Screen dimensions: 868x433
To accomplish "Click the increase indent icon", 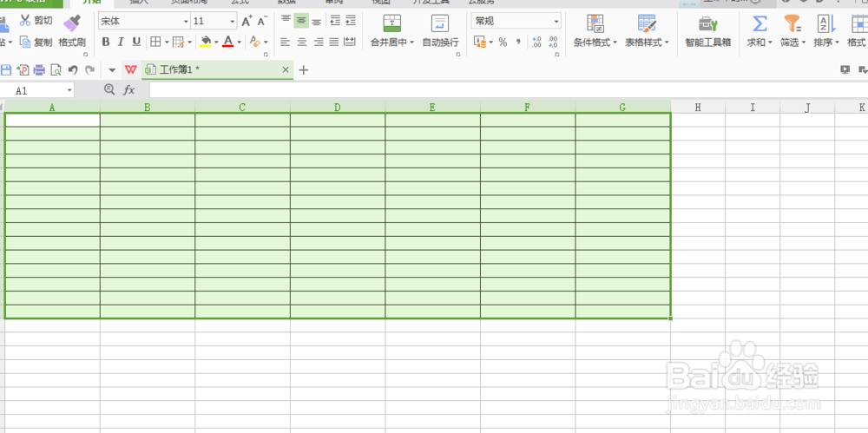I will 350,21.
